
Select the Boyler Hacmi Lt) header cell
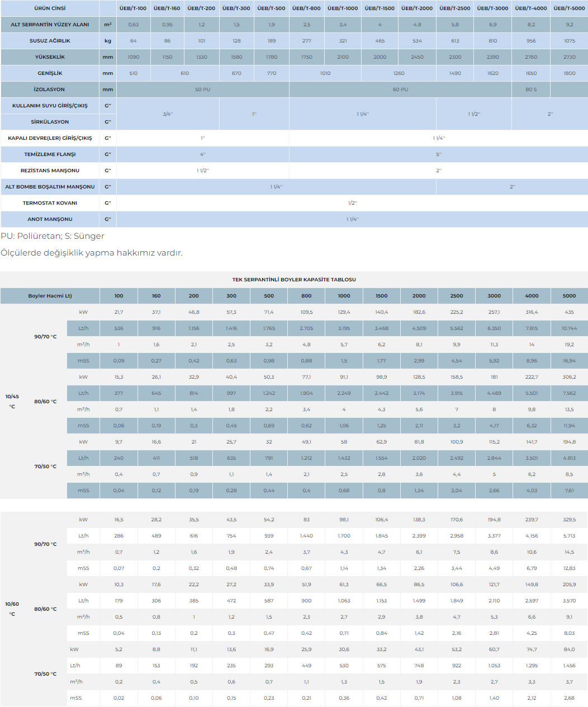[50, 296]
